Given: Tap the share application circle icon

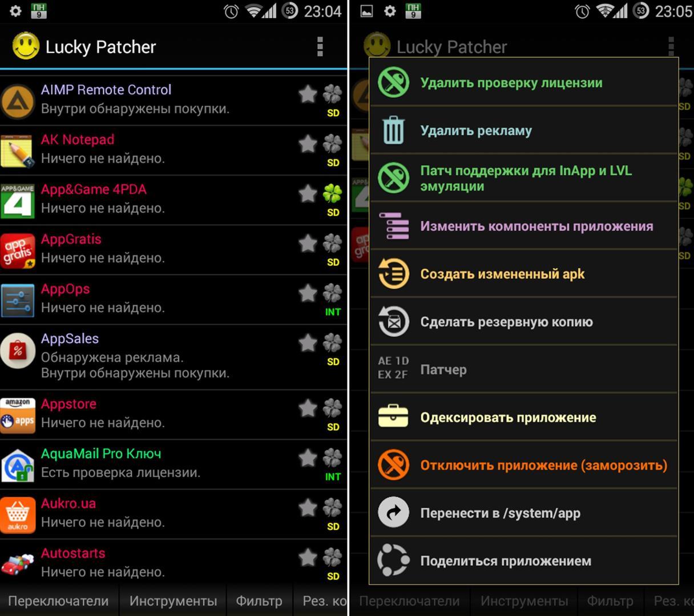Looking at the screenshot, I should tap(393, 560).
